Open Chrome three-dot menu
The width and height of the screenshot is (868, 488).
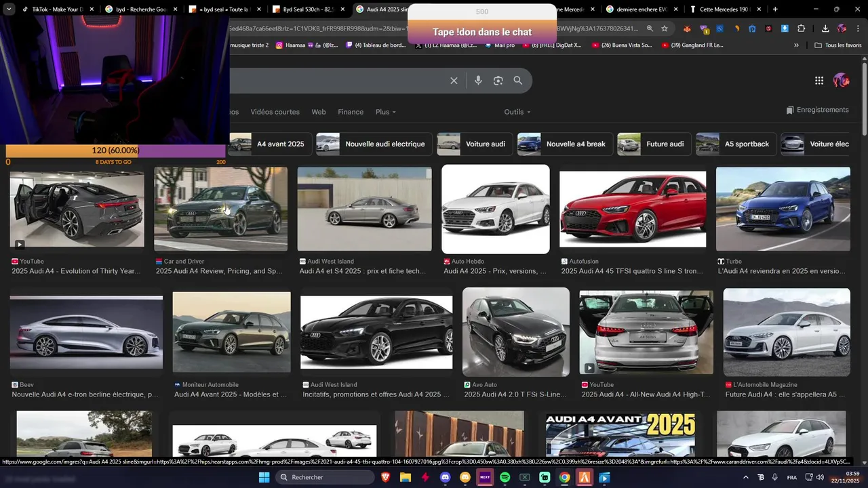click(x=858, y=28)
